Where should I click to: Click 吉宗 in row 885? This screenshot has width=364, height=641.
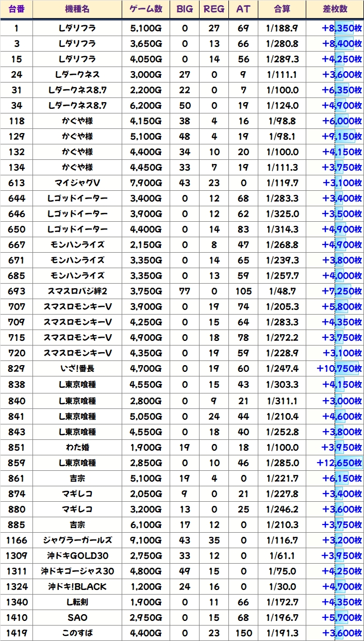pos(77,524)
